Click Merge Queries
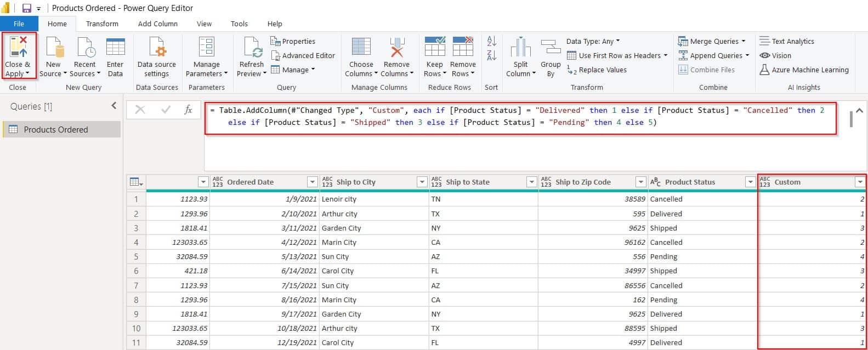 pos(712,41)
